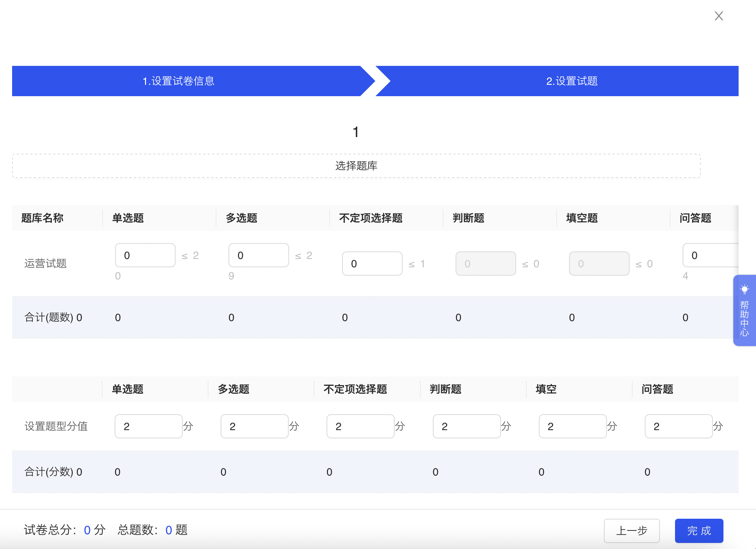Click the 上一步 button

point(632,530)
